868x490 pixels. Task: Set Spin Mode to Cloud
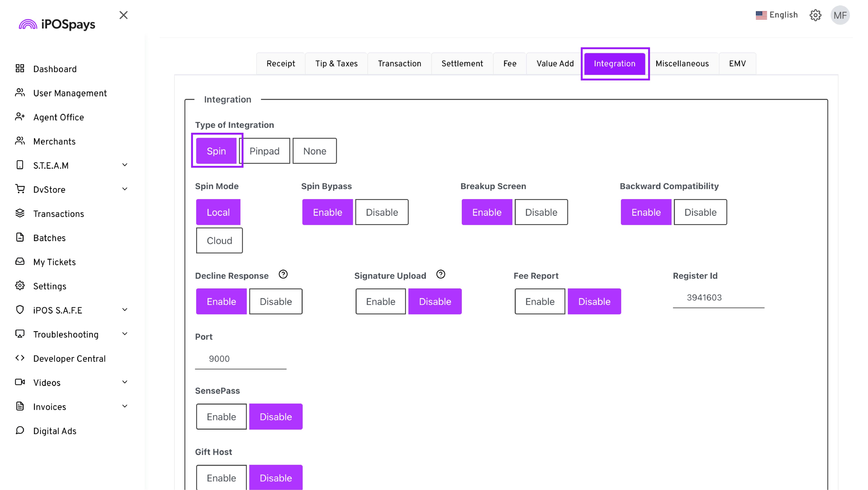pyautogui.click(x=219, y=240)
